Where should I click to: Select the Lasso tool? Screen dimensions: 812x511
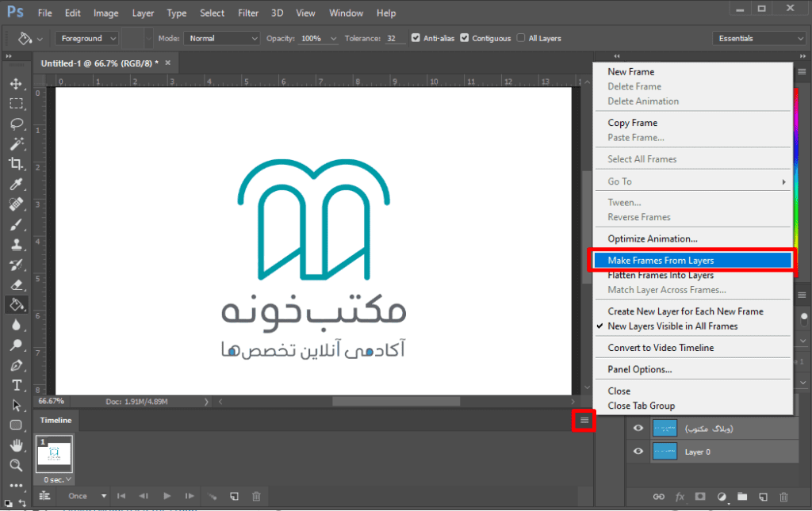[x=16, y=124]
